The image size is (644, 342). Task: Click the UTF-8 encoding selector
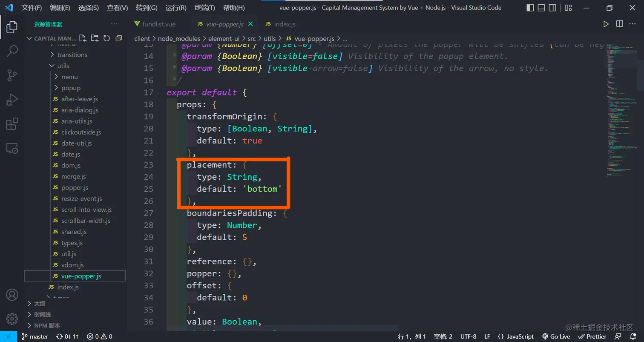coord(468,336)
